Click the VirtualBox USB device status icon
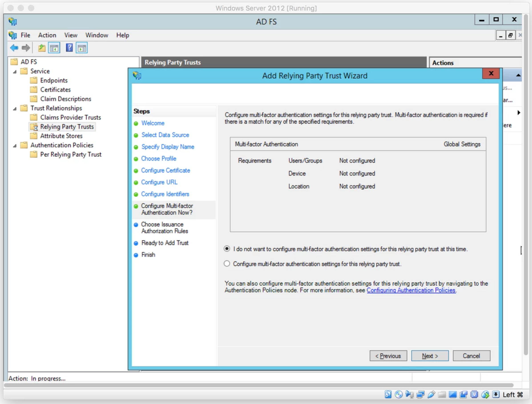The width and height of the screenshot is (532, 404). click(x=431, y=395)
